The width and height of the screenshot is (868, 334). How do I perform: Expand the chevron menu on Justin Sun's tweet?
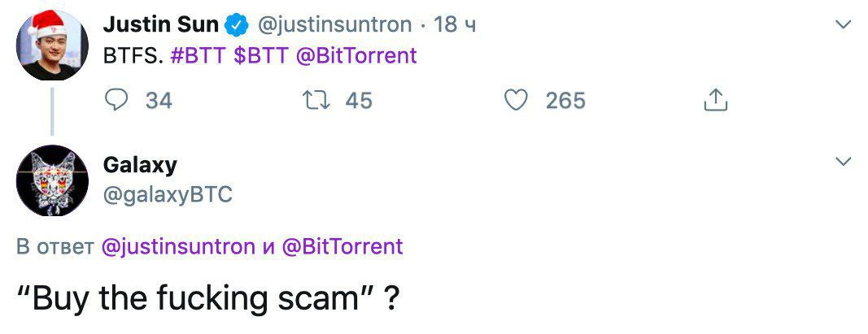pyautogui.click(x=843, y=24)
